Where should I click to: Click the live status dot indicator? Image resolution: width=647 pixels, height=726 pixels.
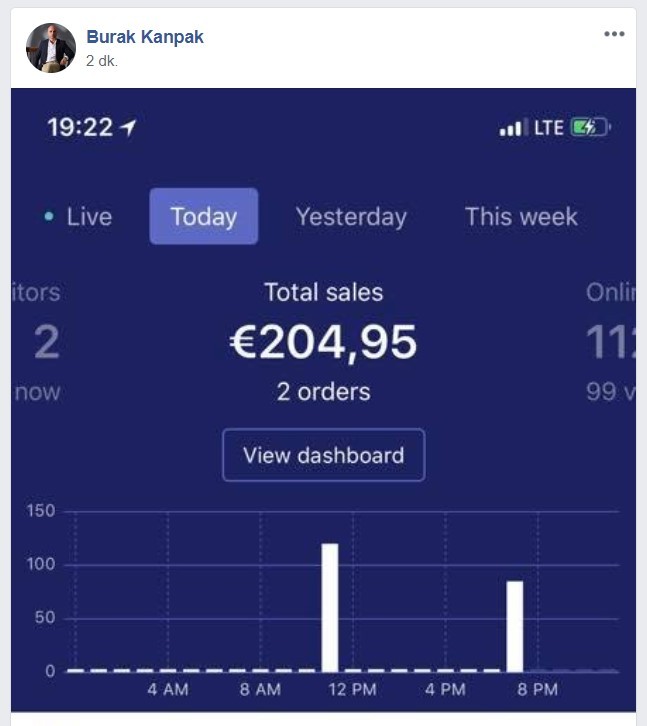point(49,216)
